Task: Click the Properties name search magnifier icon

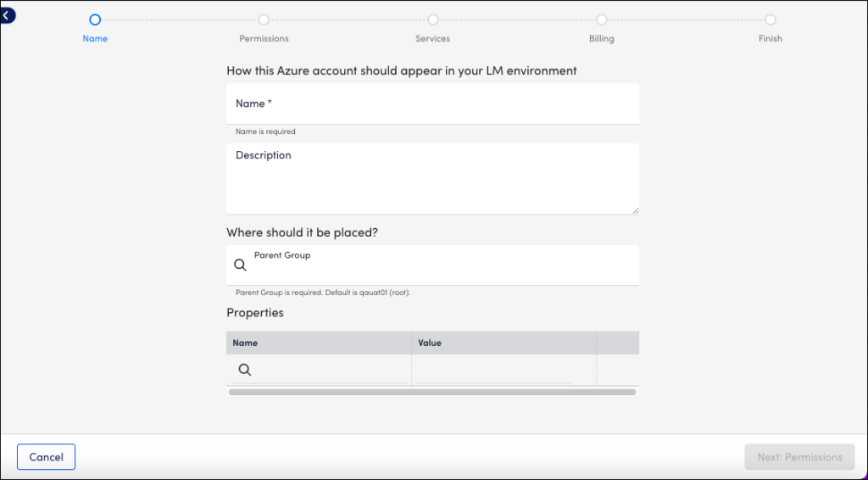Action: [245, 370]
